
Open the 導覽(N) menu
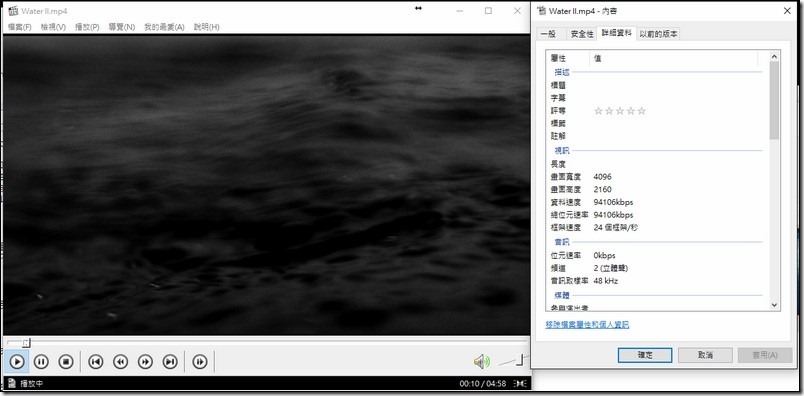[122, 27]
